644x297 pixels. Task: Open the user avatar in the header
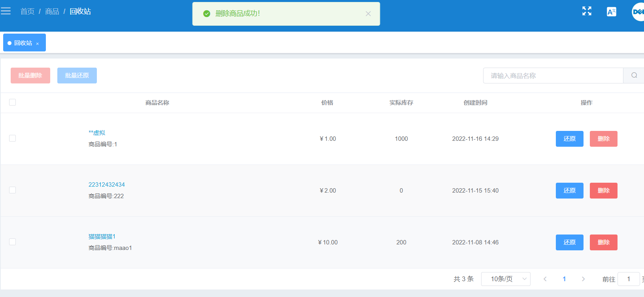[x=638, y=12]
